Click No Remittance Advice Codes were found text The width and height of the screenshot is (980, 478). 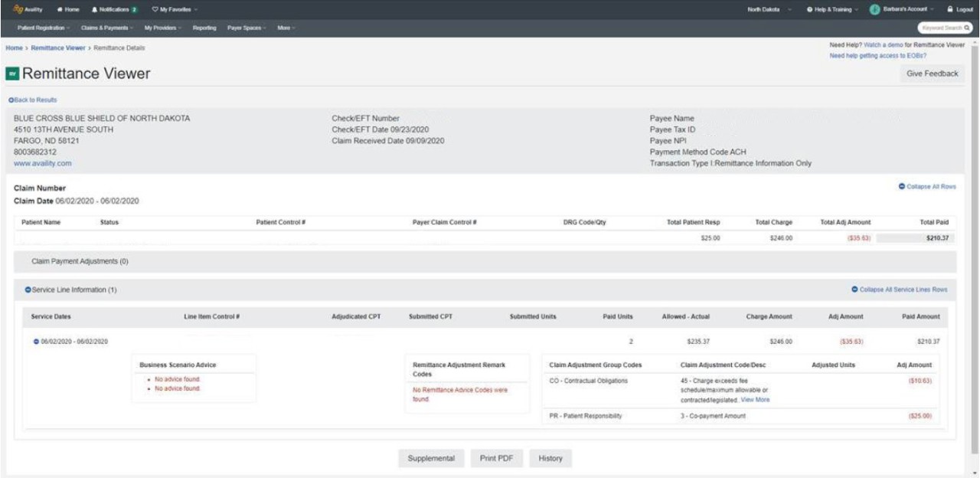pos(460,395)
